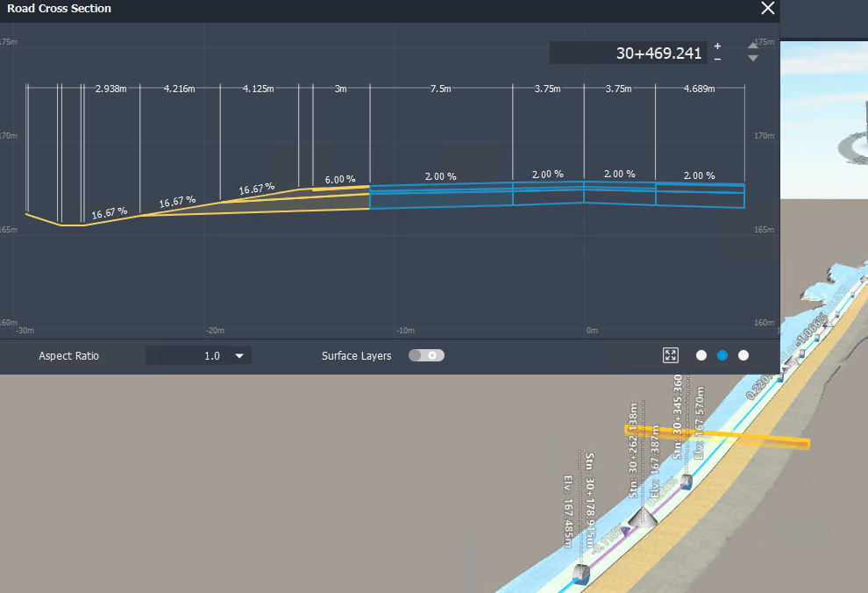Screen dimensions: 868x593
Task: Click the Elv: 167.570m label in 3D view
Action: [x=699, y=423]
